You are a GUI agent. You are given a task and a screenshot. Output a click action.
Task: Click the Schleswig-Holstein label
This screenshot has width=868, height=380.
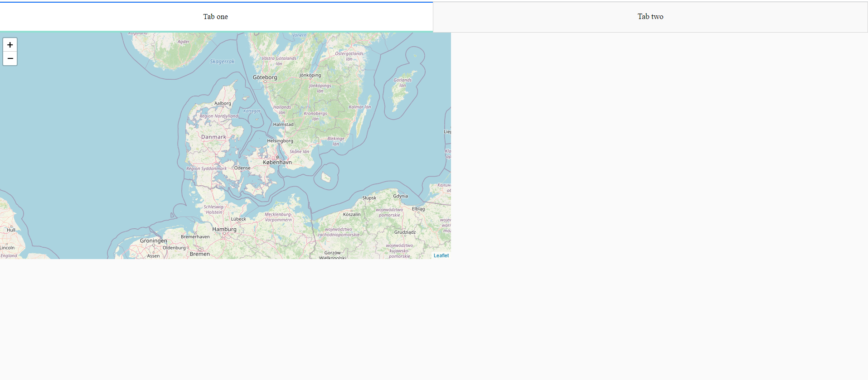214,209
